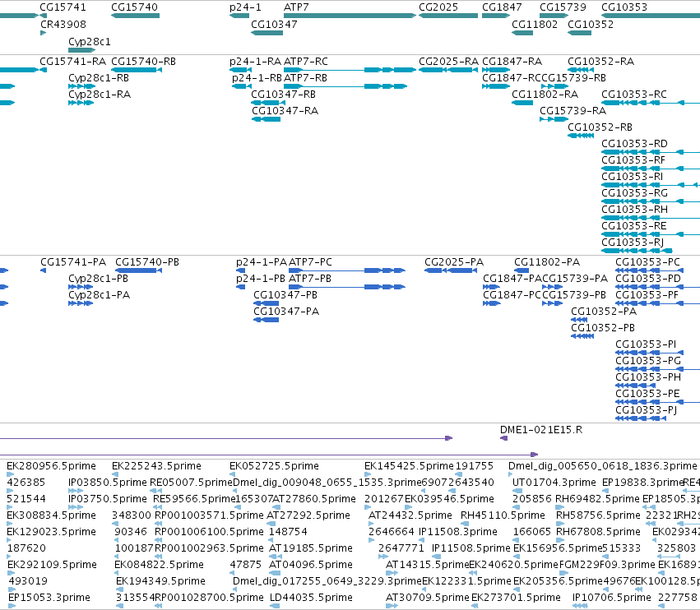Select EST AT04096.5prime
Viewport: 700px width, 610px height.
coord(276,573)
